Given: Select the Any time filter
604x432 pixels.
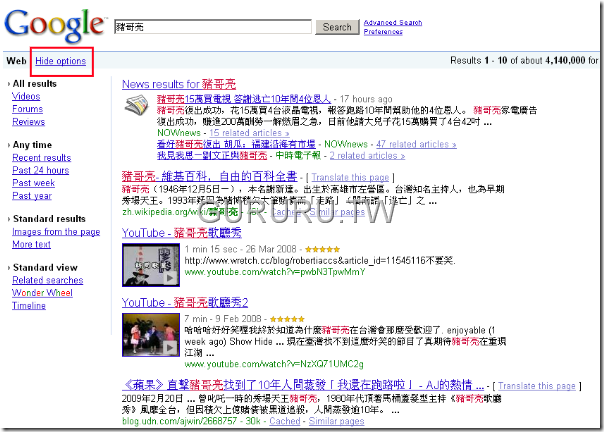Looking at the screenshot, I should pos(32,145).
